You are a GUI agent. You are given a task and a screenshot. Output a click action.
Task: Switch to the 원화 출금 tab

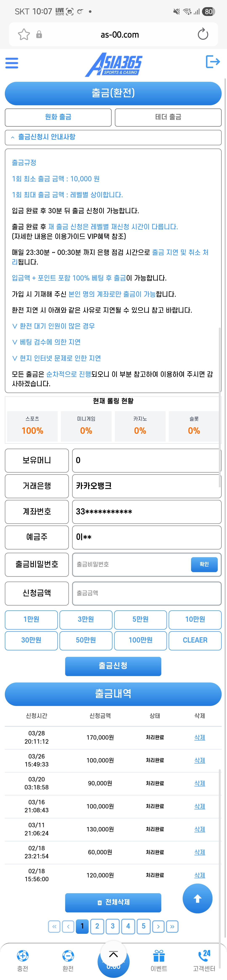(x=58, y=117)
